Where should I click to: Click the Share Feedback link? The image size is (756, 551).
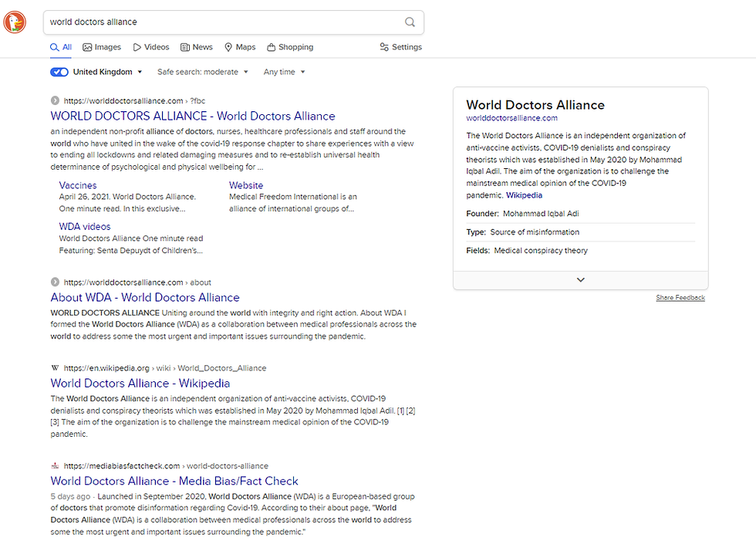[680, 298]
